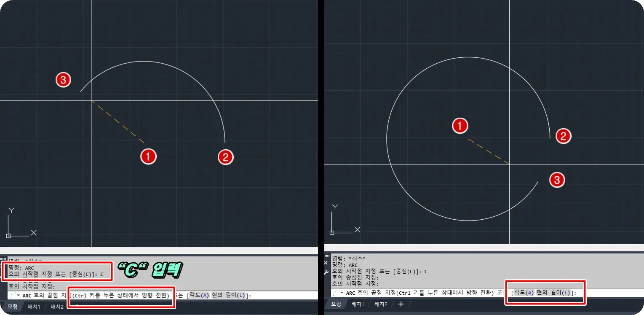This screenshot has height=315, width=644.
Task: Expand recent commands arrow in right screenshot
Action: click(x=342, y=293)
